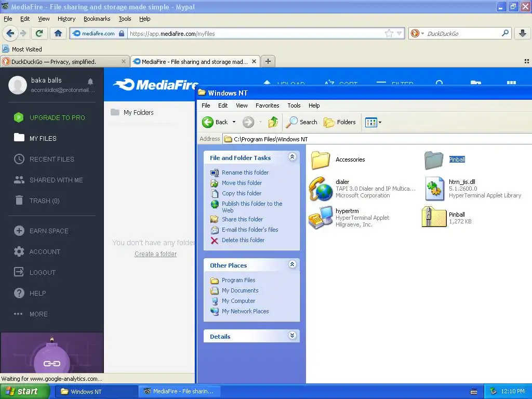Expand the Details panel
532x399 pixels.
(x=292, y=336)
